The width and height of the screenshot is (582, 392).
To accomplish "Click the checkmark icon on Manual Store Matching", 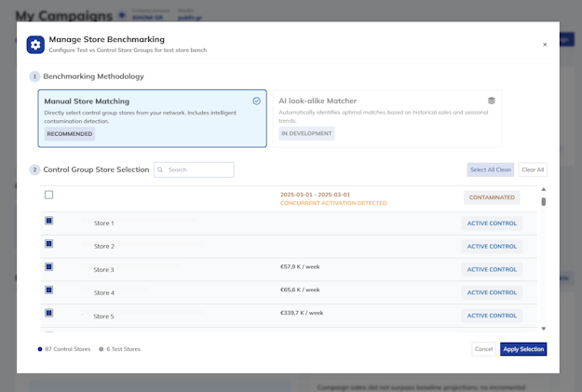I will click(x=256, y=101).
